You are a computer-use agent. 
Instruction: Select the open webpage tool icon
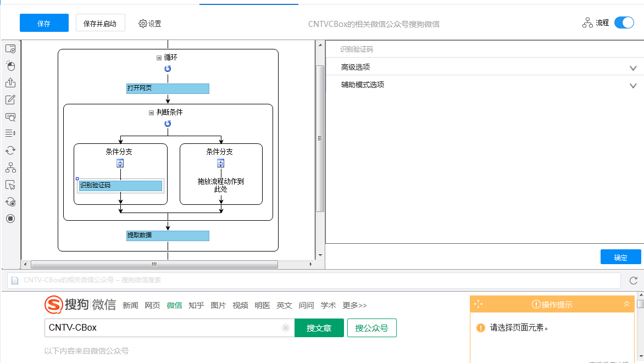[10, 49]
